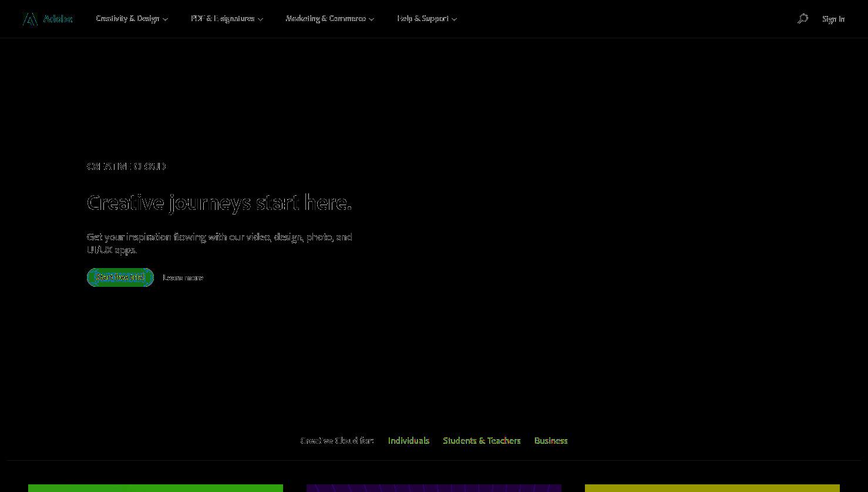Viewport: 868px width, 492px height.
Task: Click the Start free trial button
Action: point(120,277)
